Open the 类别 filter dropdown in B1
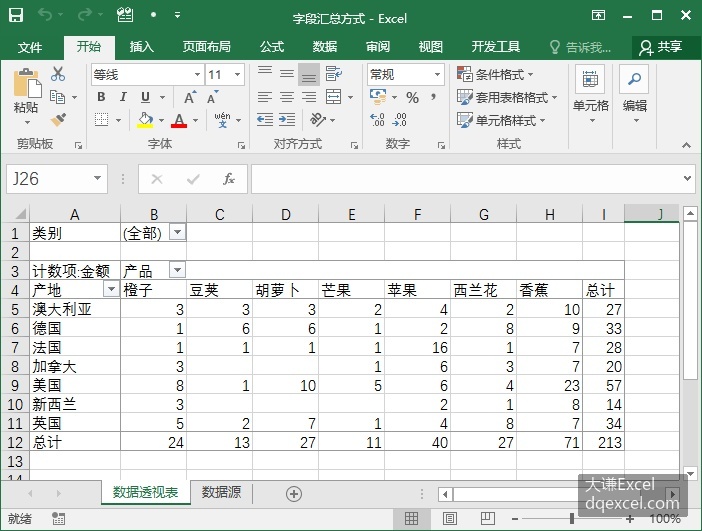Viewport: 702px width, 531px height. click(x=178, y=232)
